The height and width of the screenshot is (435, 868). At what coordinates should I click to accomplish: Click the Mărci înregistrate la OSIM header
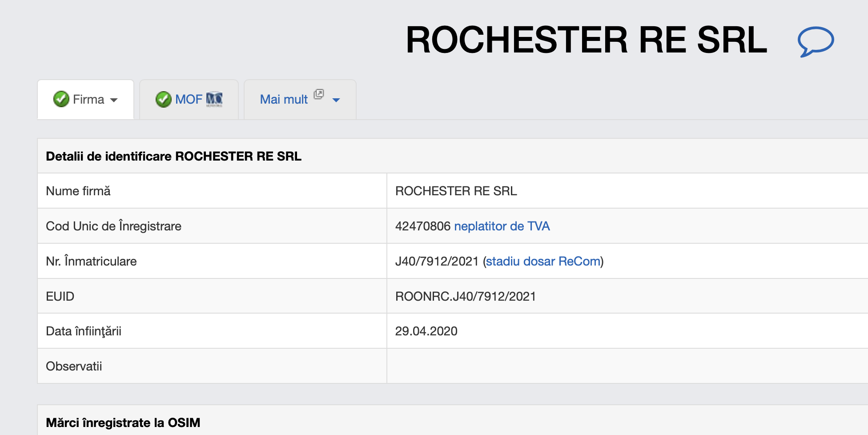[x=123, y=423]
